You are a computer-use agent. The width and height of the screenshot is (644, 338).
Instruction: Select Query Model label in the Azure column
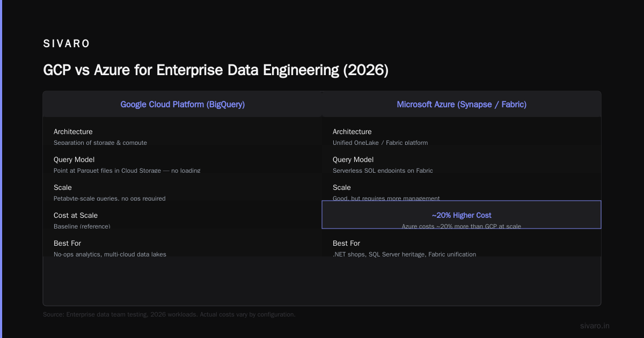353,159
